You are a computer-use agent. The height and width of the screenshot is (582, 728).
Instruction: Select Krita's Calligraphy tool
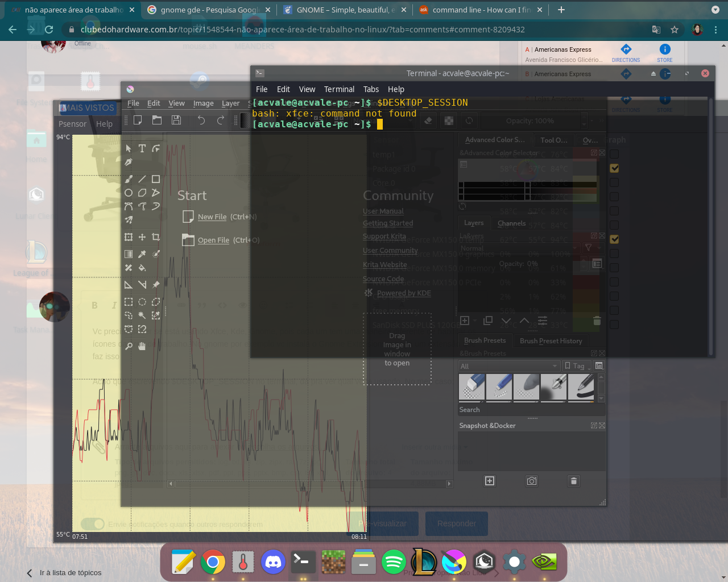coord(129,162)
